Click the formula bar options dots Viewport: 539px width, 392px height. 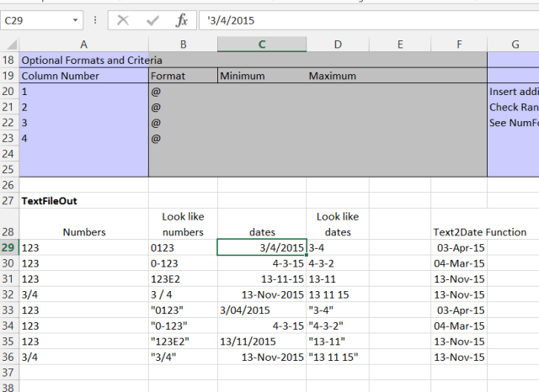point(95,20)
